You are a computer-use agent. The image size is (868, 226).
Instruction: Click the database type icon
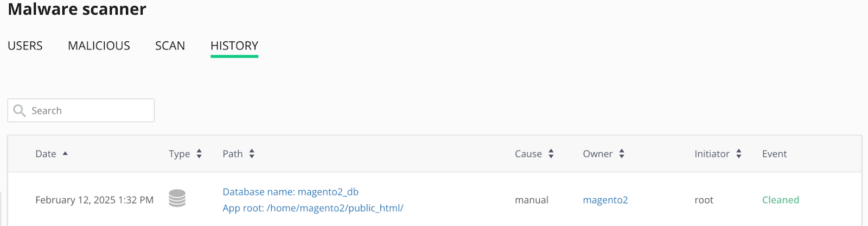pyautogui.click(x=177, y=198)
